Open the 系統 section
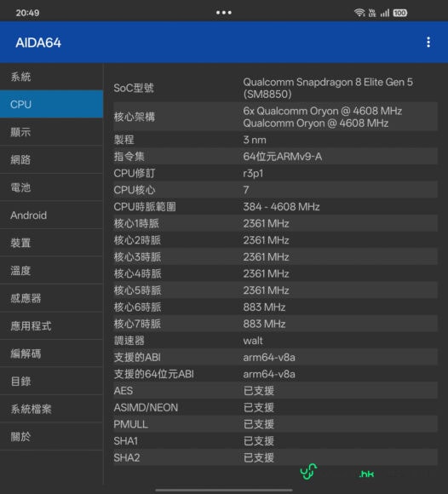The width and height of the screenshot is (448, 494). [x=51, y=77]
